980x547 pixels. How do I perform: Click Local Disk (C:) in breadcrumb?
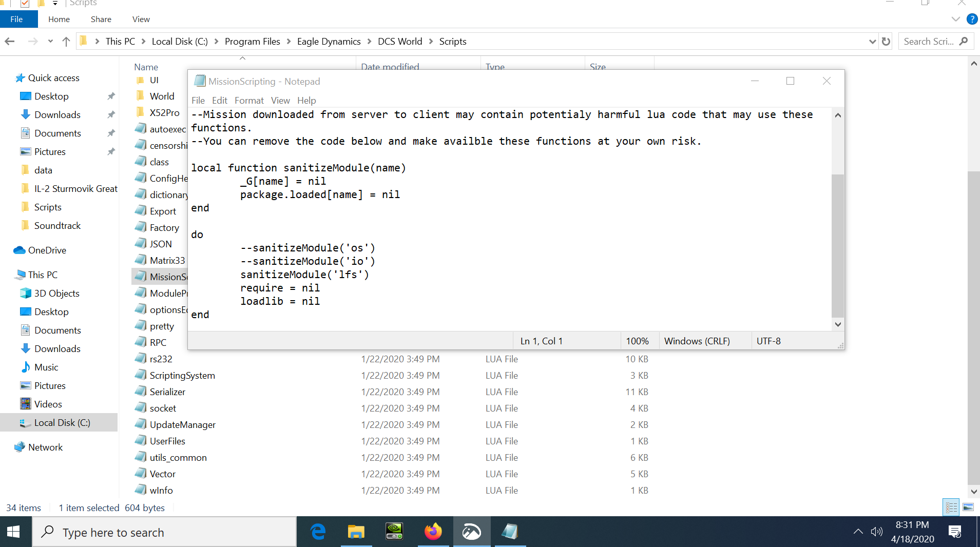tap(180, 42)
